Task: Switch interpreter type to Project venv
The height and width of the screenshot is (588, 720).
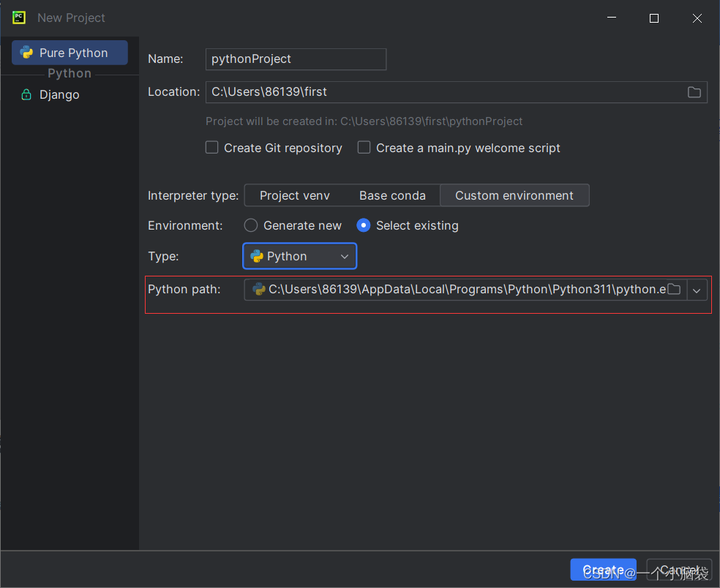Action: [295, 195]
